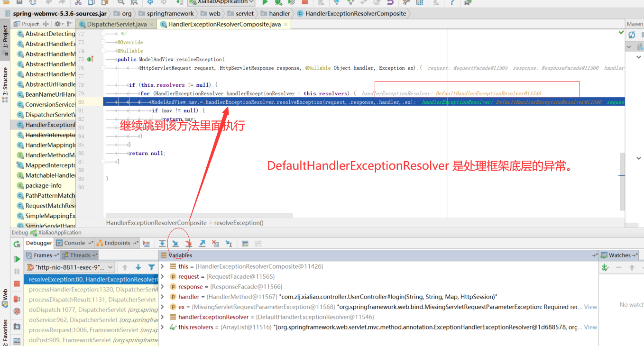
Task: Click the override gutter icon on line 75
Action: [90, 59]
